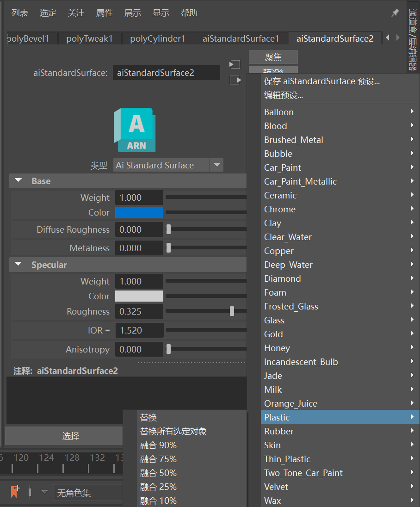The image size is (420, 507).
Task: Go to input connection icon
Action: pos(235,64)
